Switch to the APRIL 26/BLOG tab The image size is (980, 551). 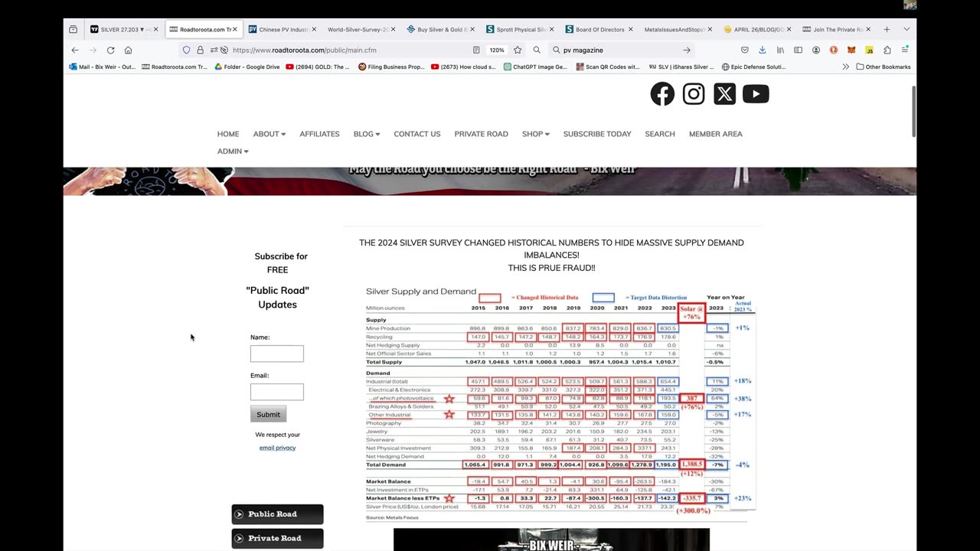(x=756, y=29)
